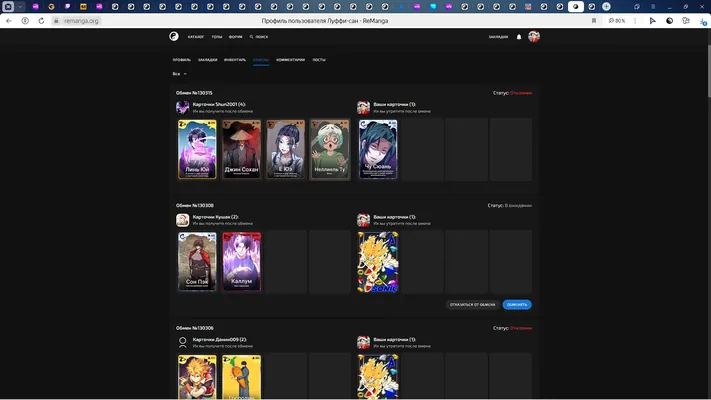Switch to the Комментарии tab
This screenshot has height=400, width=711.
point(290,60)
